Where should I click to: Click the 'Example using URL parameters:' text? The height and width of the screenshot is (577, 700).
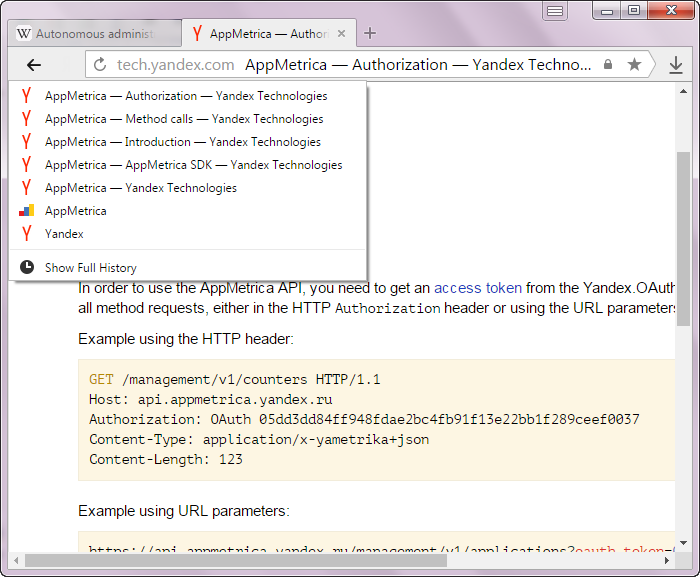pos(183,511)
